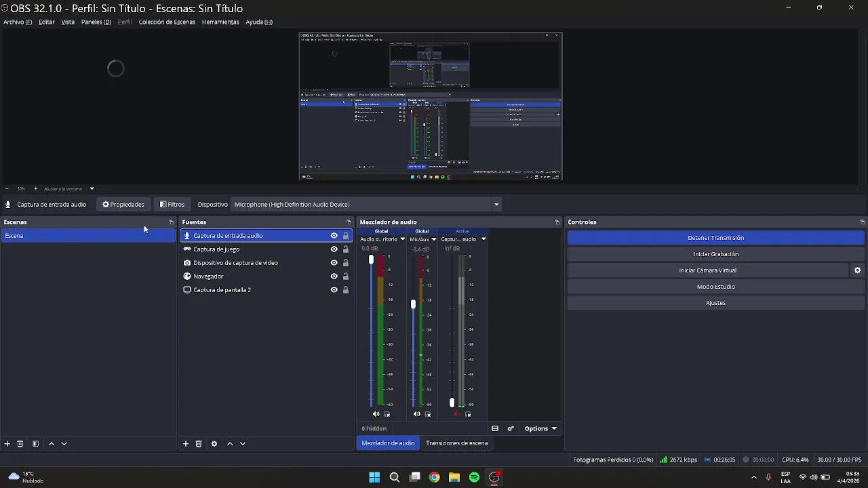Expand Captura audio channel menu arrow
Viewport: 868px width, 488px height.
[484, 239]
